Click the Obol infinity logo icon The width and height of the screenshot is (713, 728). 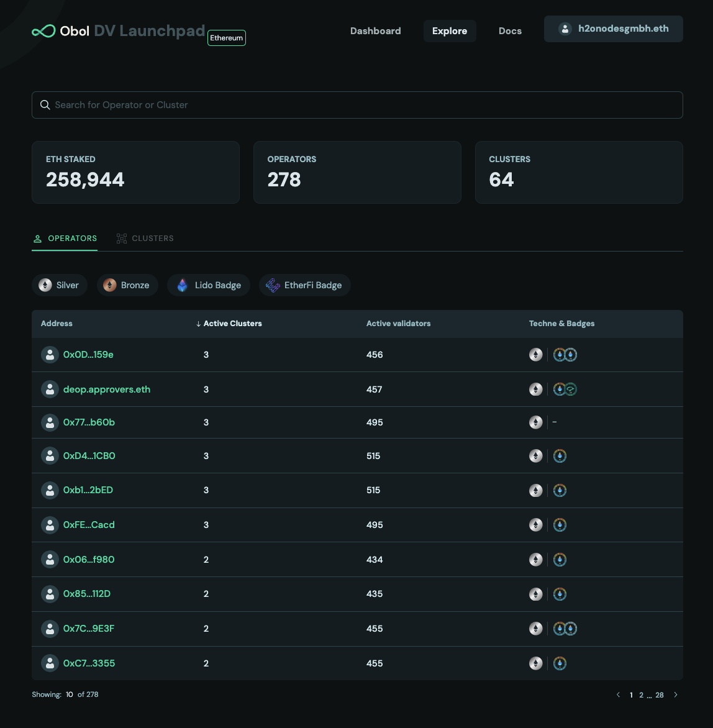[x=43, y=31]
